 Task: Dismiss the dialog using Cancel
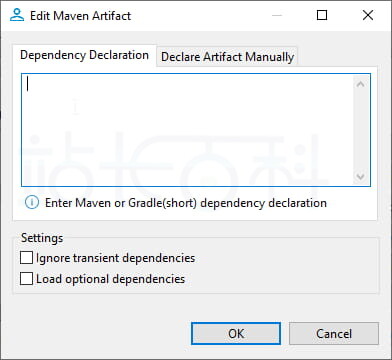[x=334, y=333]
